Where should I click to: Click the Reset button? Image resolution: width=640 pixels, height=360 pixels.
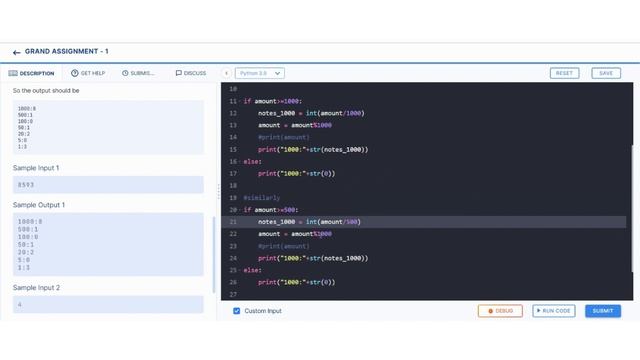[x=564, y=73]
